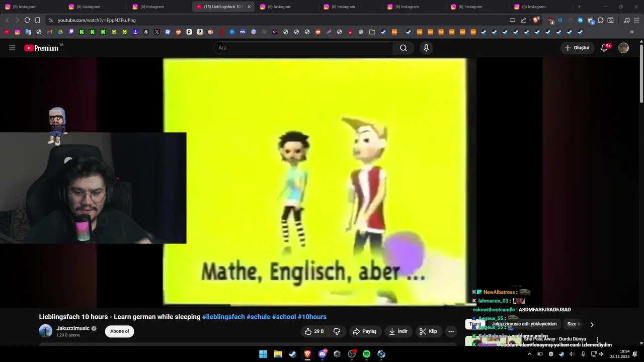Open the account avatar menu
Viewport: 644px width, 362px height.
pos(623,48)
